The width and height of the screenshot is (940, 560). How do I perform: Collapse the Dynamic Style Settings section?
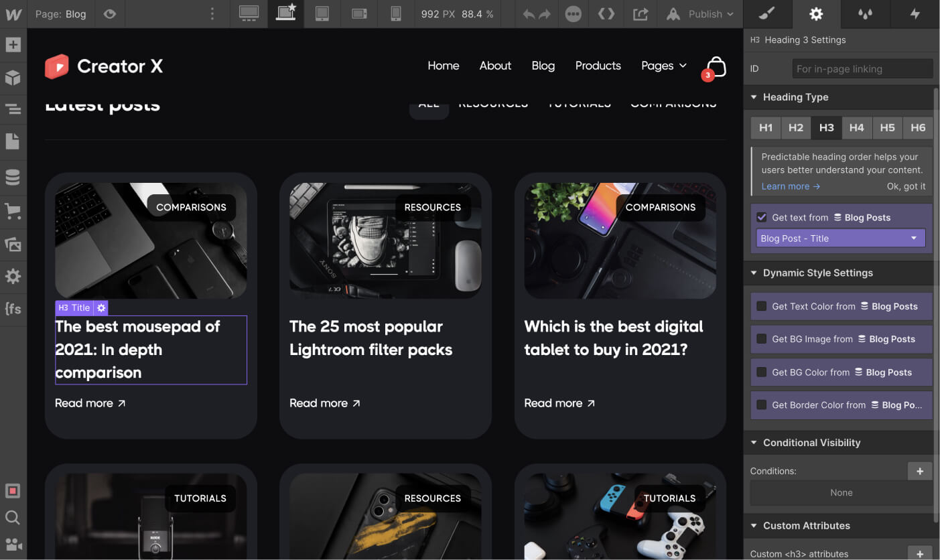(754, 273)
